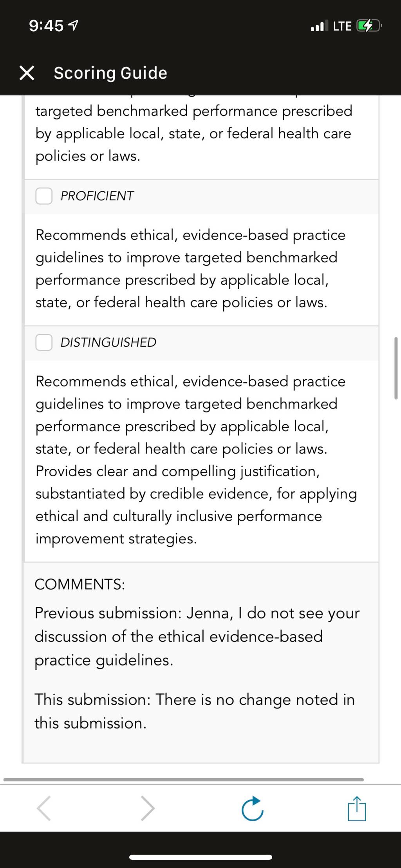The image size is (401, 868).
Task: Tap the LTE network label
Action: 342,26
